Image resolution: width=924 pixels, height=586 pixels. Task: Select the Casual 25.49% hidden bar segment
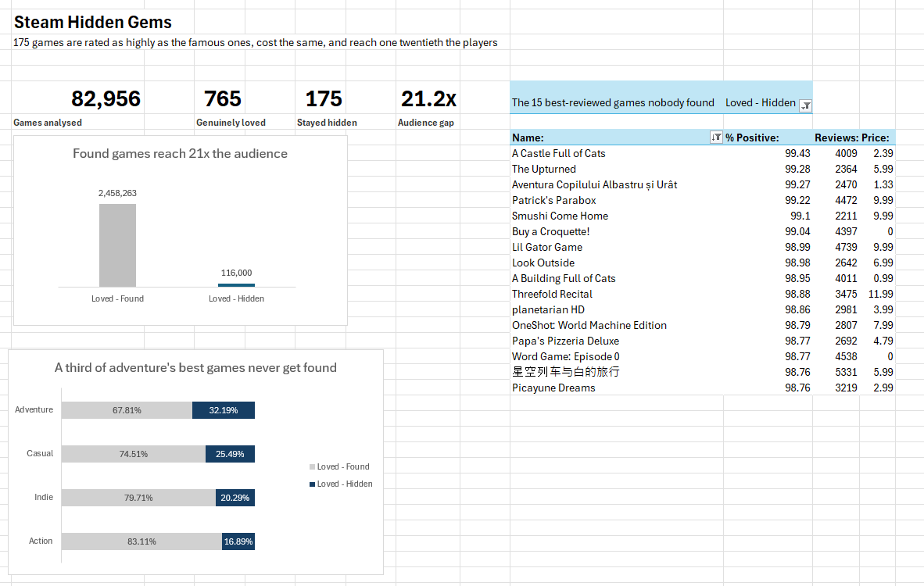tap(230, 453)
